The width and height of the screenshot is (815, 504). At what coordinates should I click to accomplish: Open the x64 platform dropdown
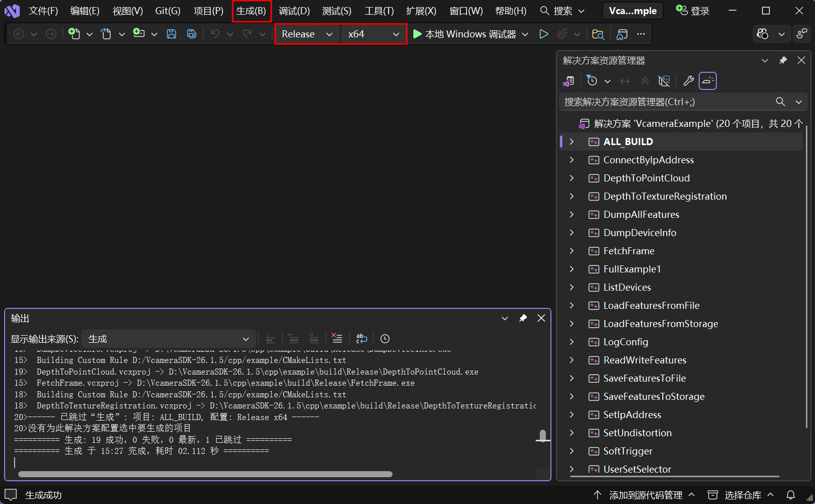click(374, 34)
